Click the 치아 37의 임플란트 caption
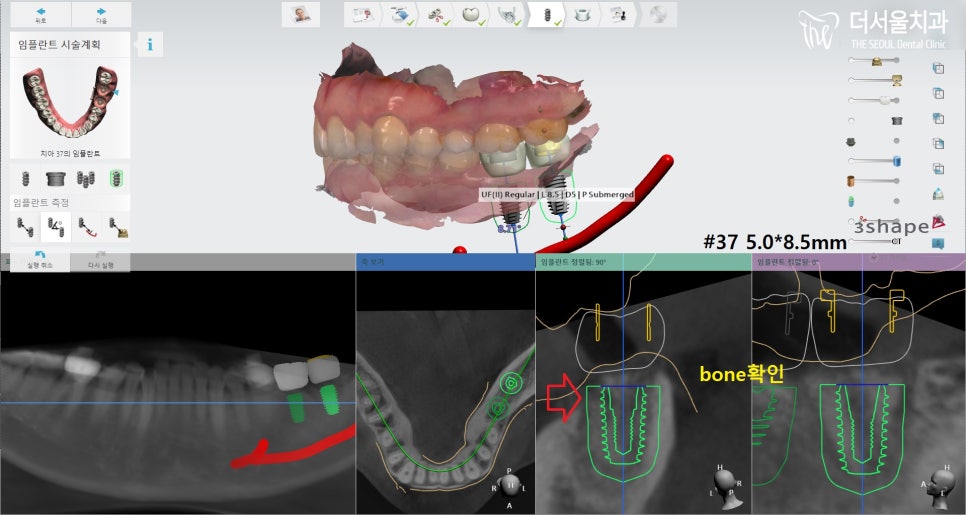 (70, 153)
